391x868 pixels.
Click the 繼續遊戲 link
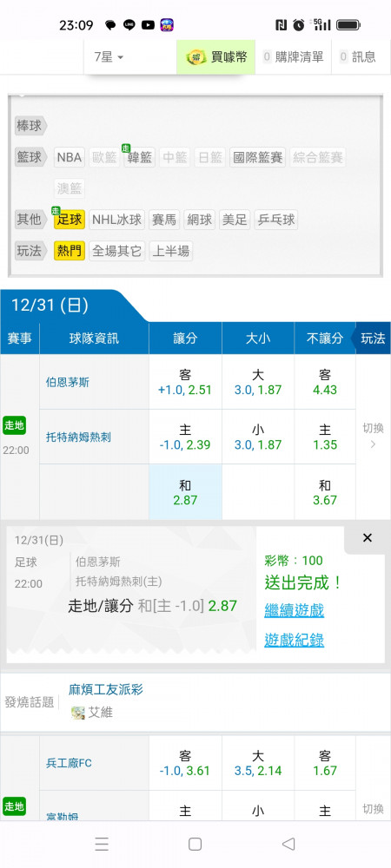(294, 610)
